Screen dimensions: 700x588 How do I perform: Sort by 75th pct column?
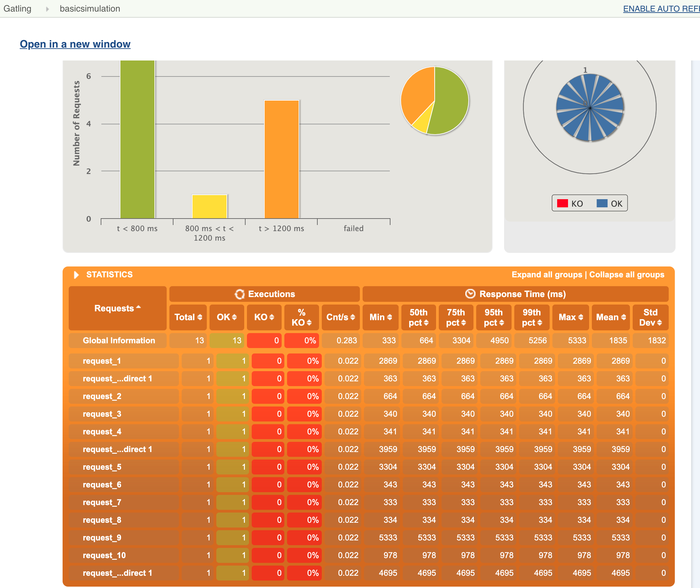coord(456,317)
